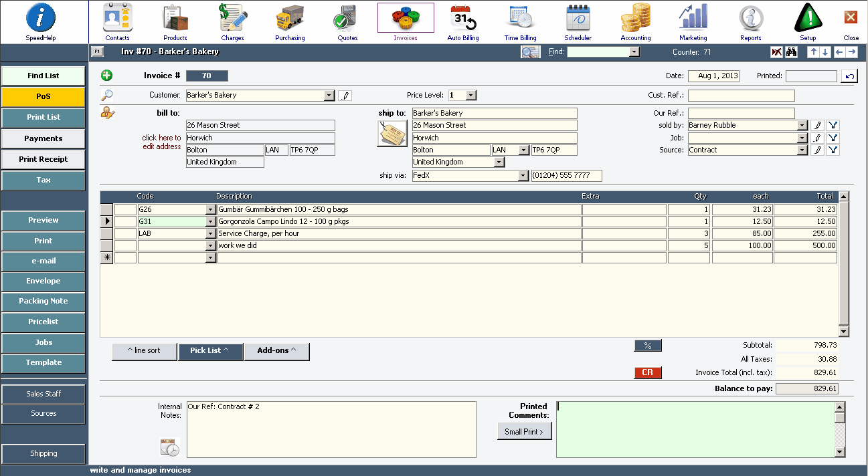Open the ship via FedX dropdown
Image resolution: width=868 pixels, height=476 pixels.
524,176
